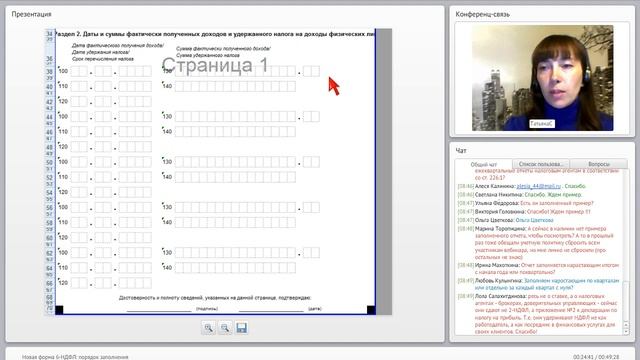The width and height of the screenshot is (640, 360).
Task: Click the Чат panel title
Action: click(461, 151)
